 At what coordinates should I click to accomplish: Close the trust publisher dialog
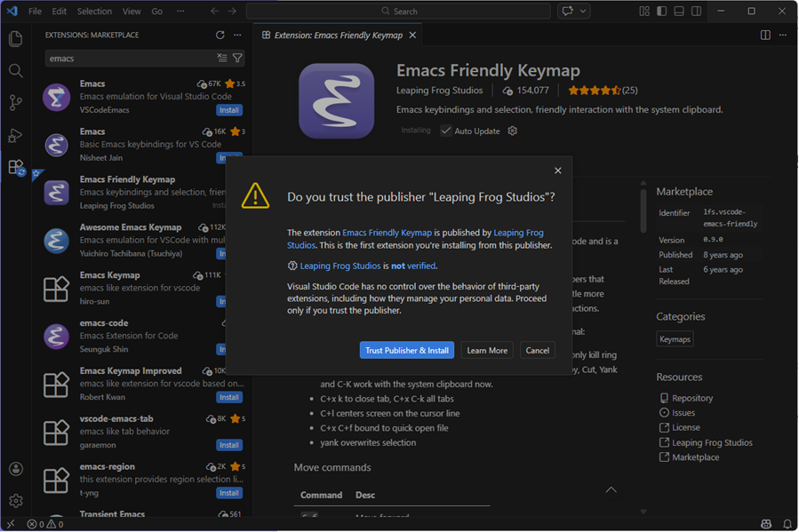(558, 171)
